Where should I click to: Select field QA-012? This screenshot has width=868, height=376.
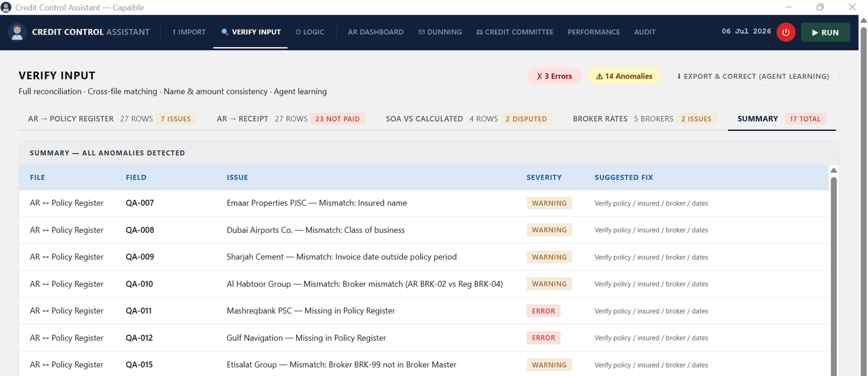click(139, 338)
